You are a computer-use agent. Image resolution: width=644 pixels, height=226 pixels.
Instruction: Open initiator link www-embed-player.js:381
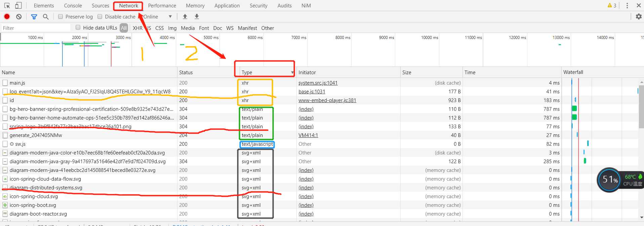[327, 100]
